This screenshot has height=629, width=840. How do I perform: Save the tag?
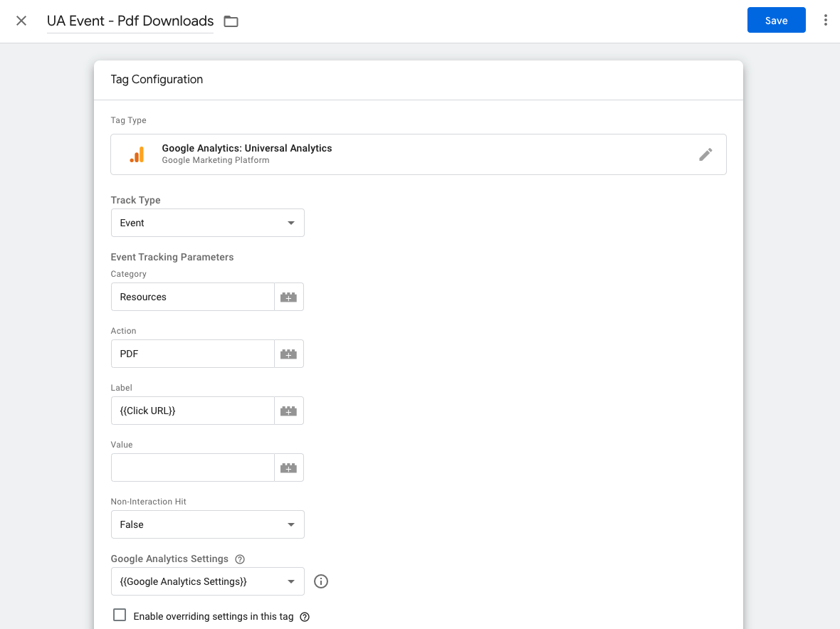click(x=776, y=21)
